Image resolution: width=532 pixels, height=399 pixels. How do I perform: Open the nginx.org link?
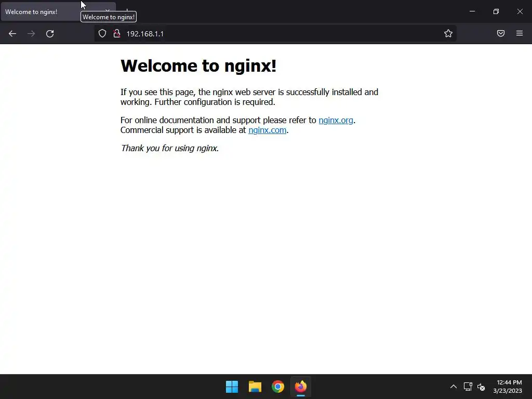(336, 120)
